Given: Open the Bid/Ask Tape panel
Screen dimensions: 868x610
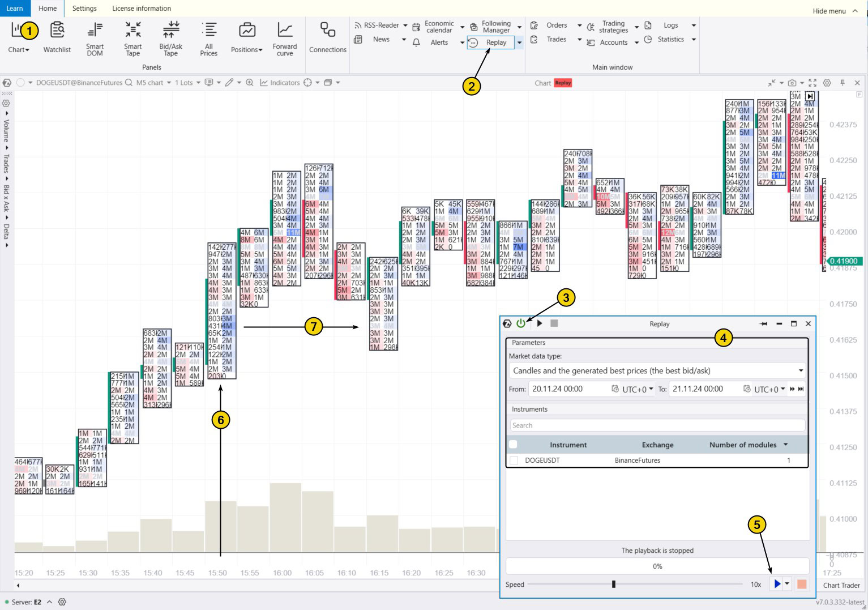Looking at the screenshot, I should [x=170, y=37].
